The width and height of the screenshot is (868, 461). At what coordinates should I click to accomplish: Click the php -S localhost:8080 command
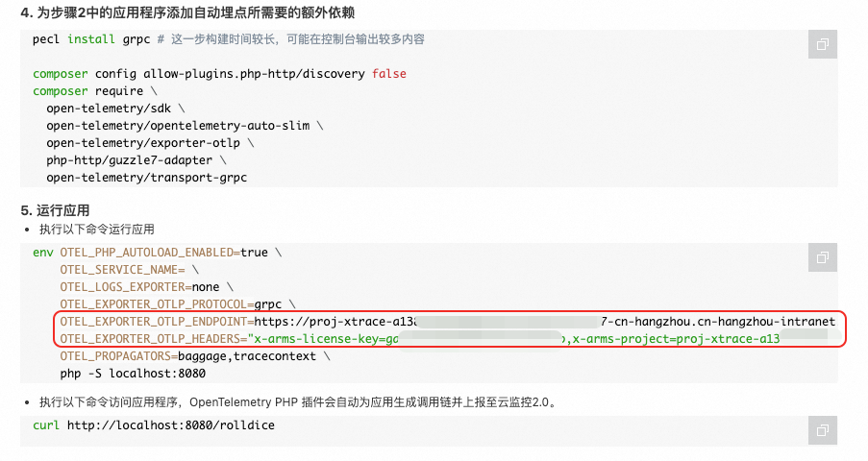(133, 374)
